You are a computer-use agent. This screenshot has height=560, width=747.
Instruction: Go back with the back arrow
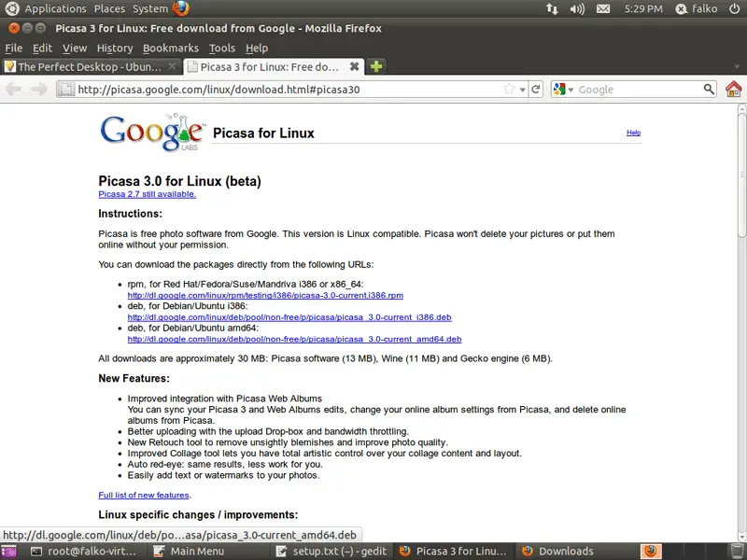(13, 89)
